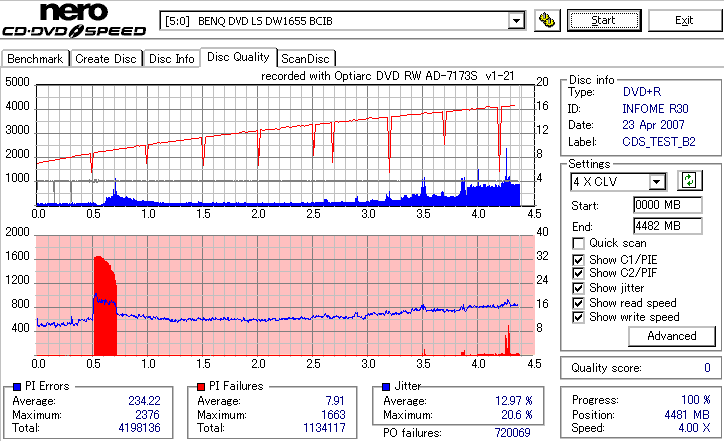Click the Progress value 100 %
This screenshot has width=724, height=441.
point(696,400)
